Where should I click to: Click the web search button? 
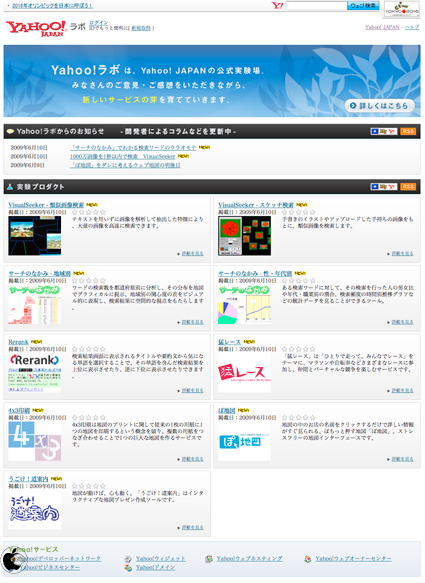tap(363, 6)
